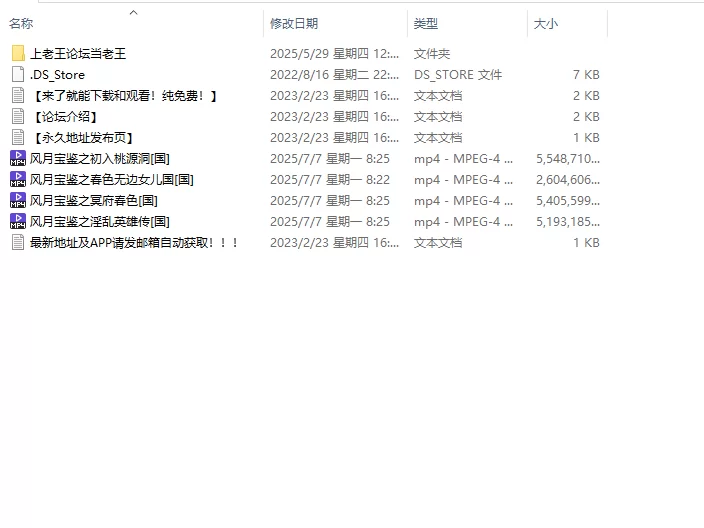Click the MP4 icon of 风月宝鉴之初入桃源洞[国]
The width and height of the screenshot is (704, 528).
click(18, 158)
